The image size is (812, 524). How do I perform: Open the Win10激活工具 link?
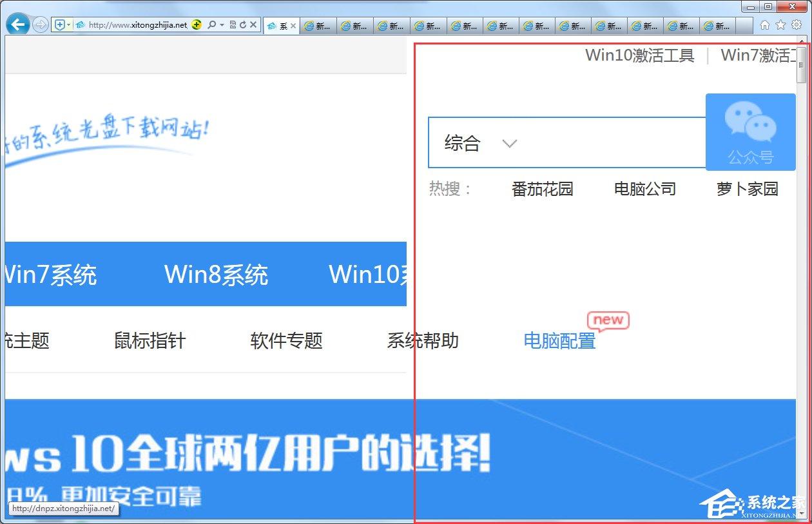pyautogui.click(x=639, y=55)
